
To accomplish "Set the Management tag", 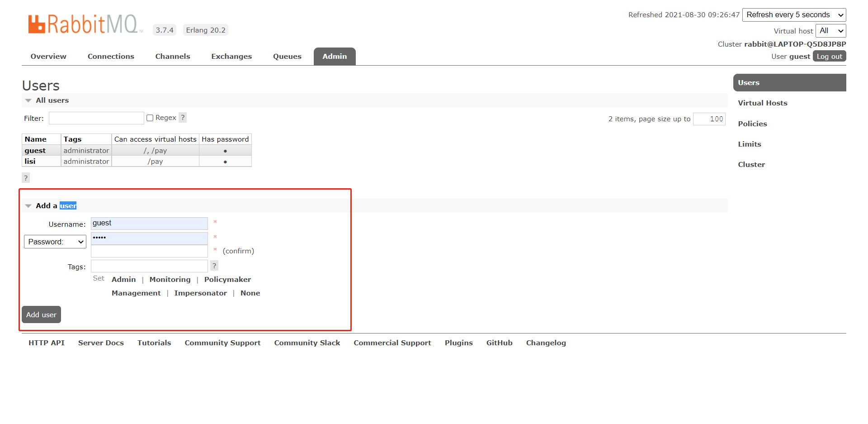I will [x=136, y=293].
